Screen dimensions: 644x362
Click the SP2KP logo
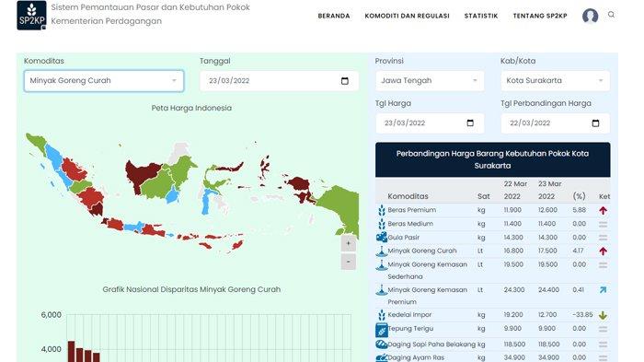(31, 15)
